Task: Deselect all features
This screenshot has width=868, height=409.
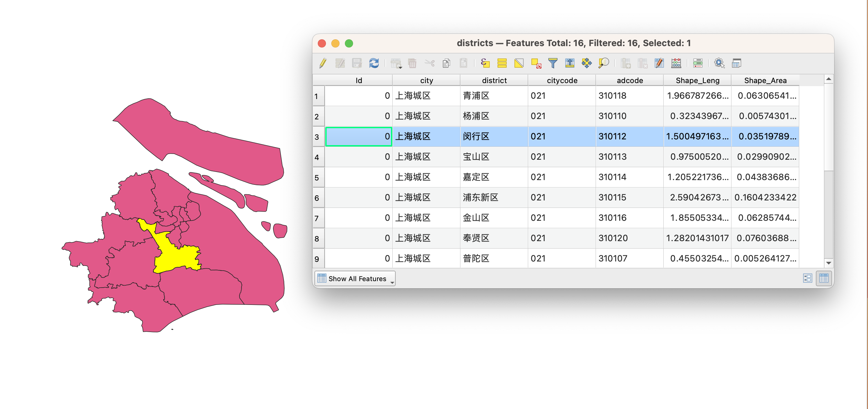Action: [536, 63]
